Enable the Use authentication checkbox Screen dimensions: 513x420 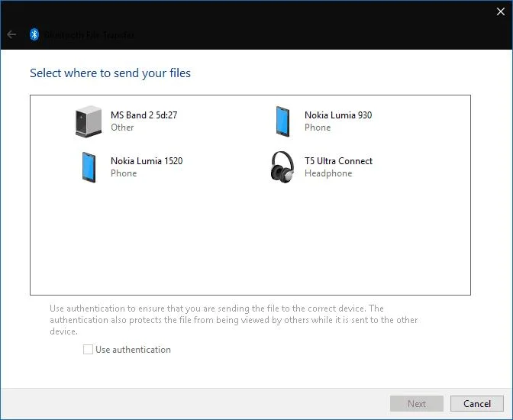point(88,349)
